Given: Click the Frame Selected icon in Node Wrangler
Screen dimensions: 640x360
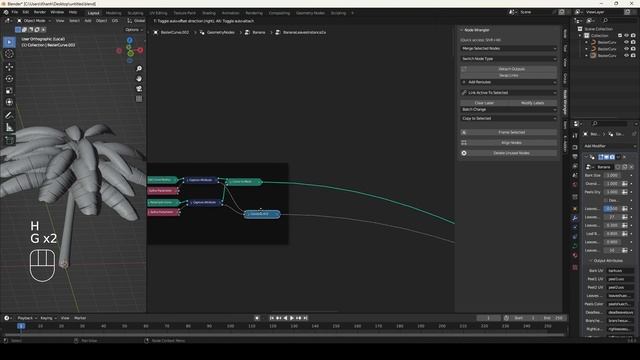Looking at the screenshot, I should pyautogui.click(x=464, y=132).
